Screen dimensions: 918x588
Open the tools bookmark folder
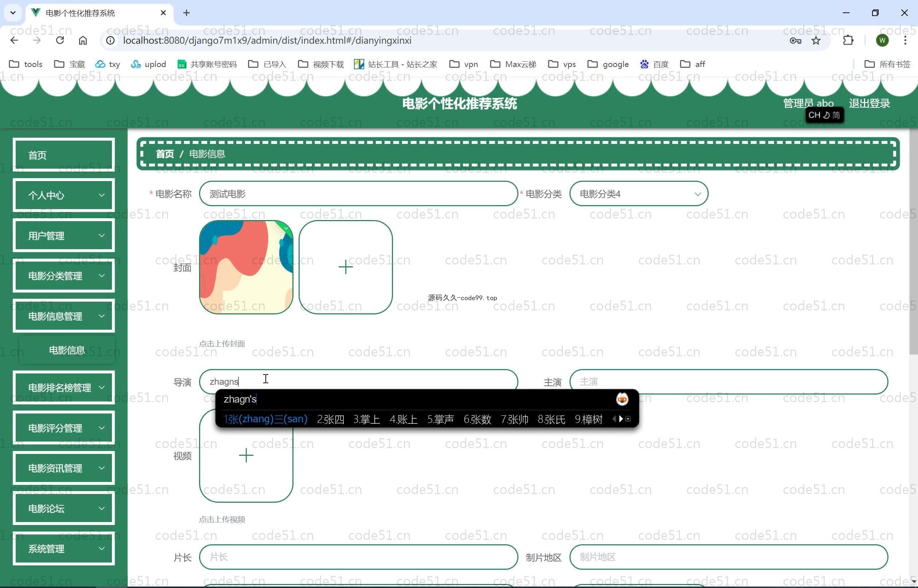26,64
